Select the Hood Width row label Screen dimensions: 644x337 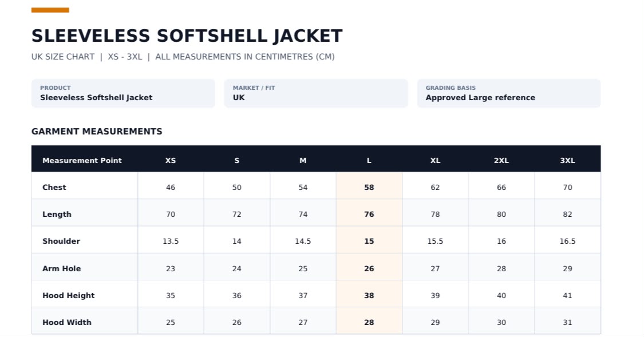67,322
